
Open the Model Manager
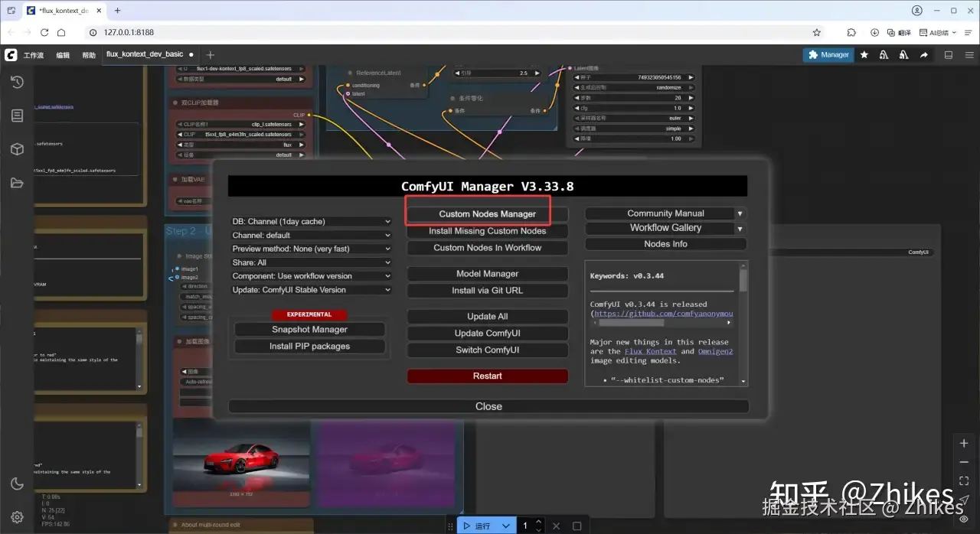click(x=488, y=274)
